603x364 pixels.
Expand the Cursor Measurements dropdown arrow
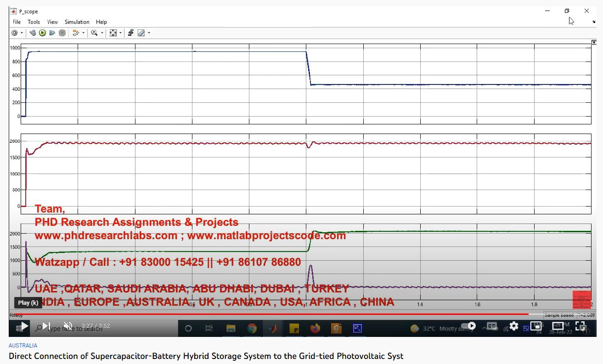pyautogui.click(x=149, y=33)
